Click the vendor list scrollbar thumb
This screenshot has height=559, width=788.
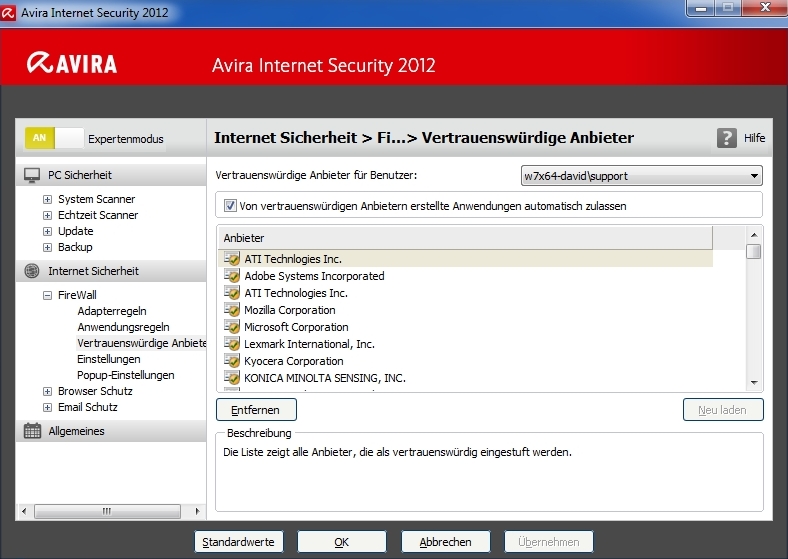pyautogui.click(x=754, y=251)
